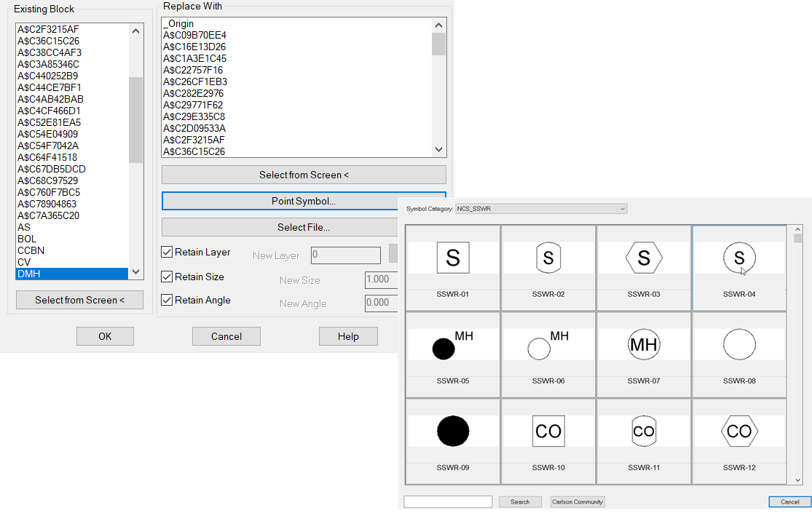Image resolution: width=812 pixels, height=524 pixels.
Task: Select the SSWR-12 hexagon CO symbol
Action: click(x=739, y=431)
